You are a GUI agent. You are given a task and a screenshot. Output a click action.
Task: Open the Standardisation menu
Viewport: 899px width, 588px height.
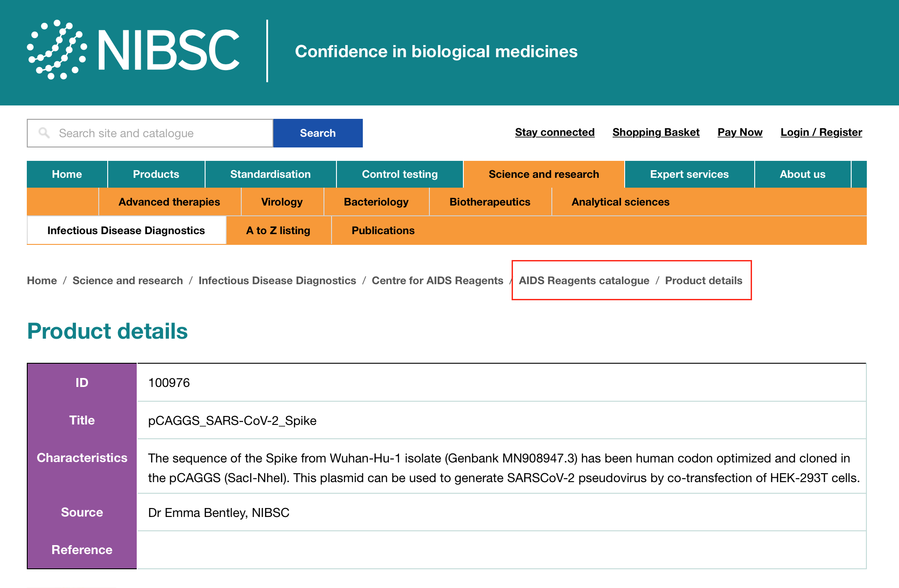[x=270, y=174]
